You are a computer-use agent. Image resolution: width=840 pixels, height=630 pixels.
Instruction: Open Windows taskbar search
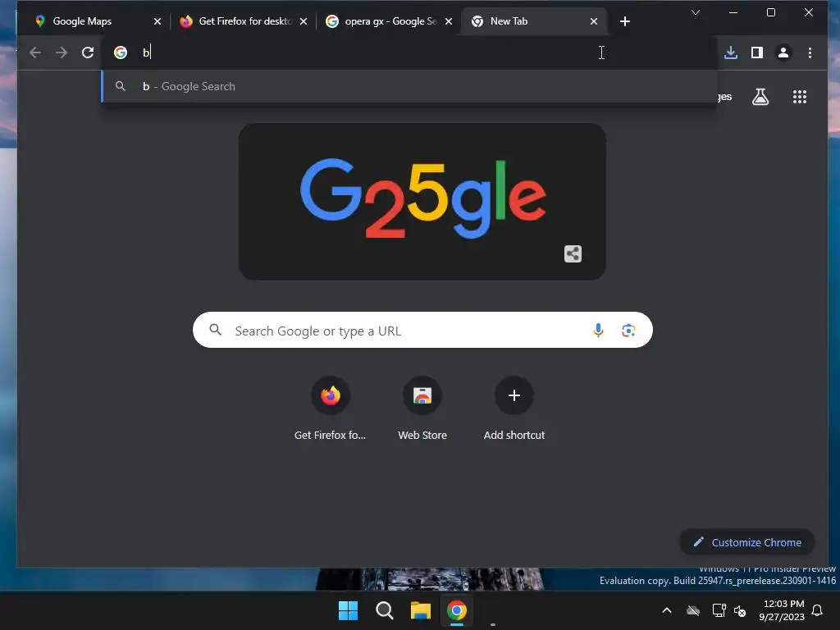tap(384, 610)
